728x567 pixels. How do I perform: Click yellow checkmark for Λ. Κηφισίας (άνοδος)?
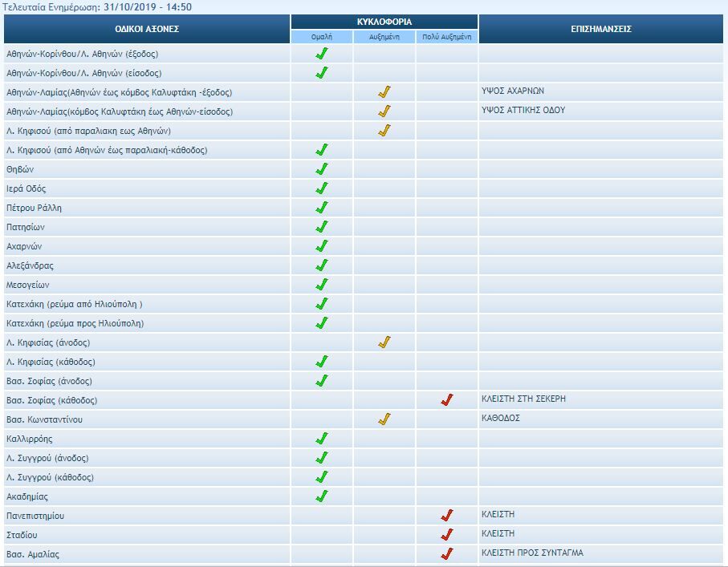point(384,342)
